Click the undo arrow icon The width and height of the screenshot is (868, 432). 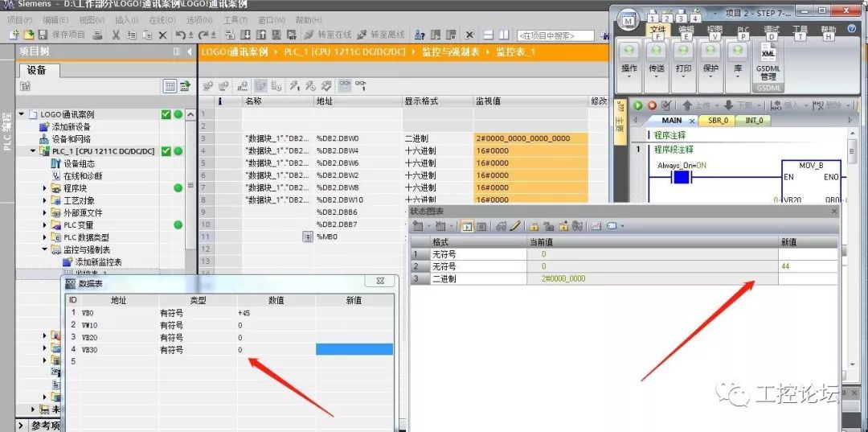click(x=181, y=35)
